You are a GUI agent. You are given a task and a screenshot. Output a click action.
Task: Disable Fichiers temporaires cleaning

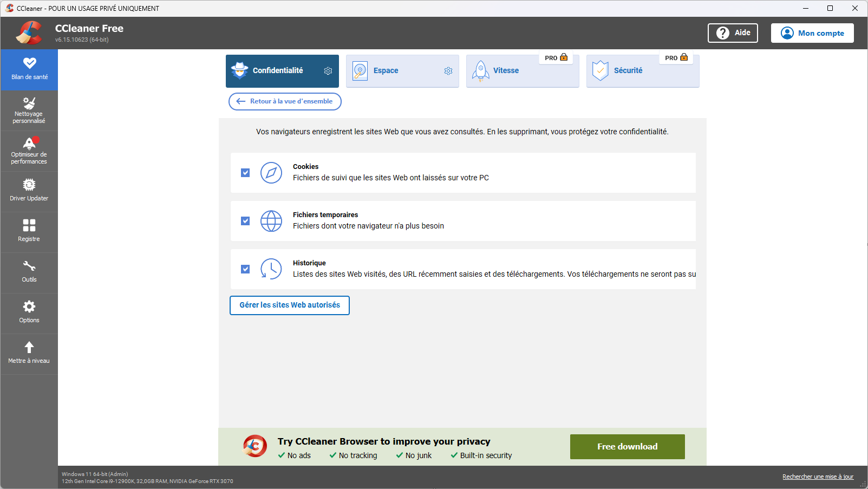pos(245,220)
